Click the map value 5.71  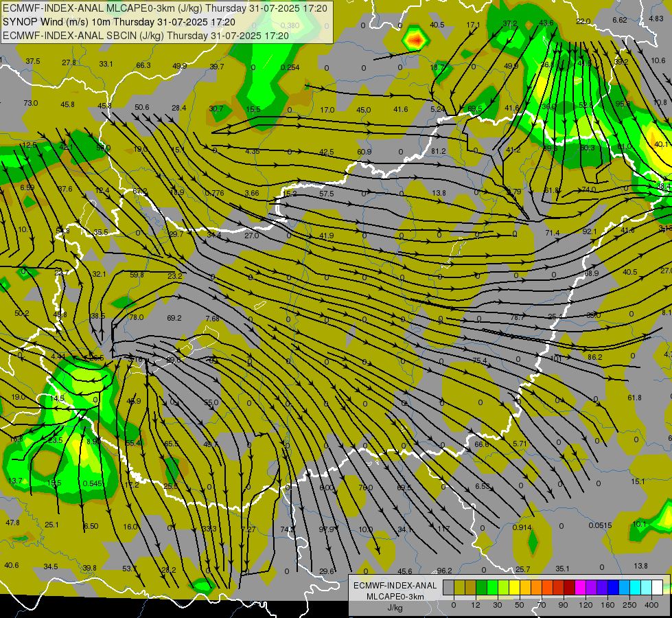pyautogui.click(x=520, y=444)
